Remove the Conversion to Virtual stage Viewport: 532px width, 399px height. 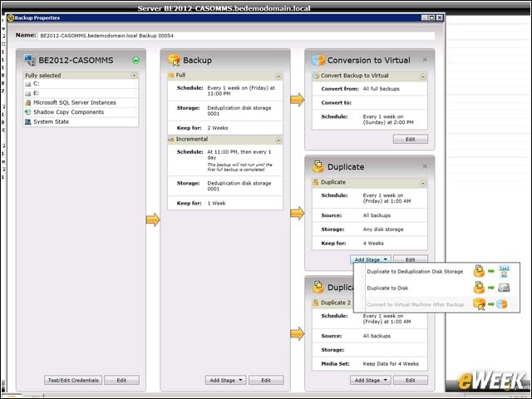(425, 60)
